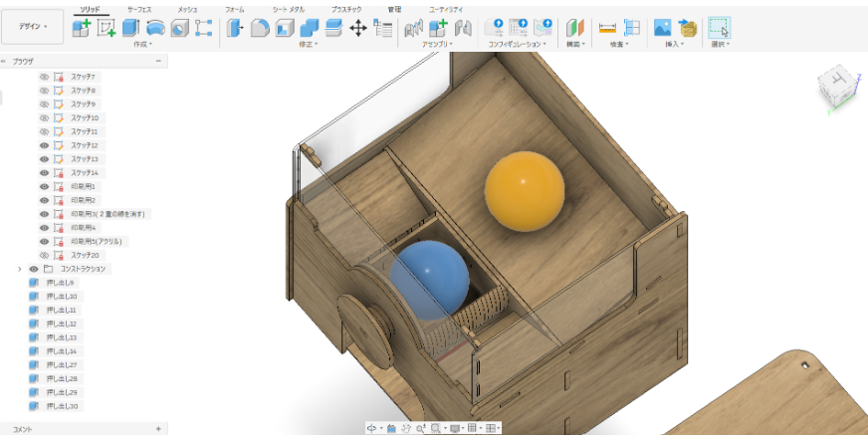The image size is (868, 435).
Task: Click the Interference icon next to Measure
Action: [632, 28]
